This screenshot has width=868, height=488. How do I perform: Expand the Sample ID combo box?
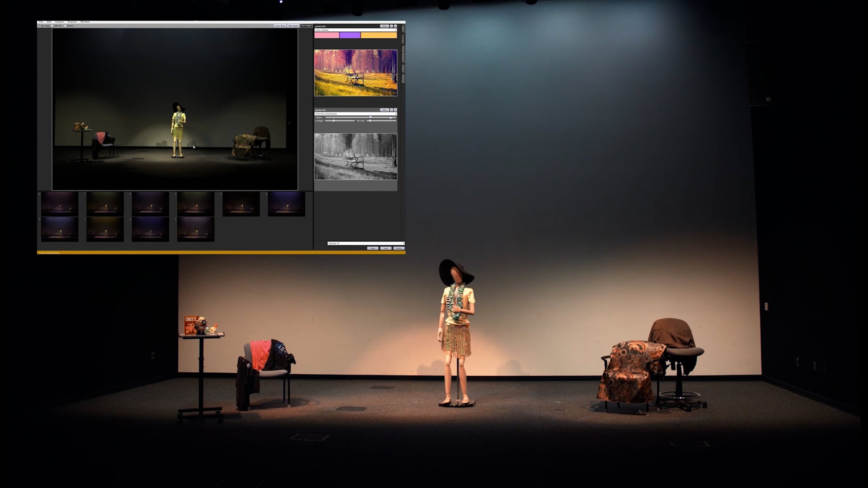366,243
